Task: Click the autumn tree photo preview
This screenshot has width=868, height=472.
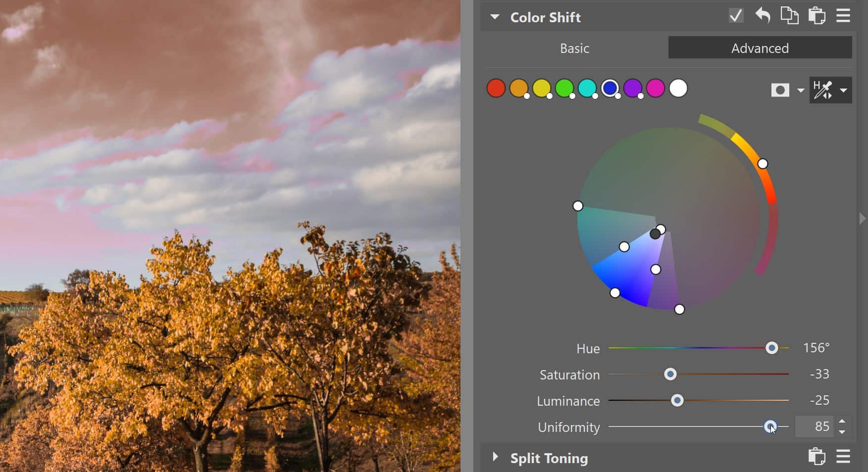Action: [230, 236]
